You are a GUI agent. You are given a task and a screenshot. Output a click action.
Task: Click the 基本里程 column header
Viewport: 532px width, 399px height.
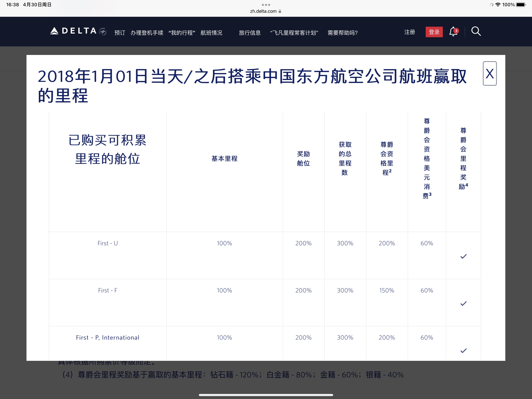point(224,158)
